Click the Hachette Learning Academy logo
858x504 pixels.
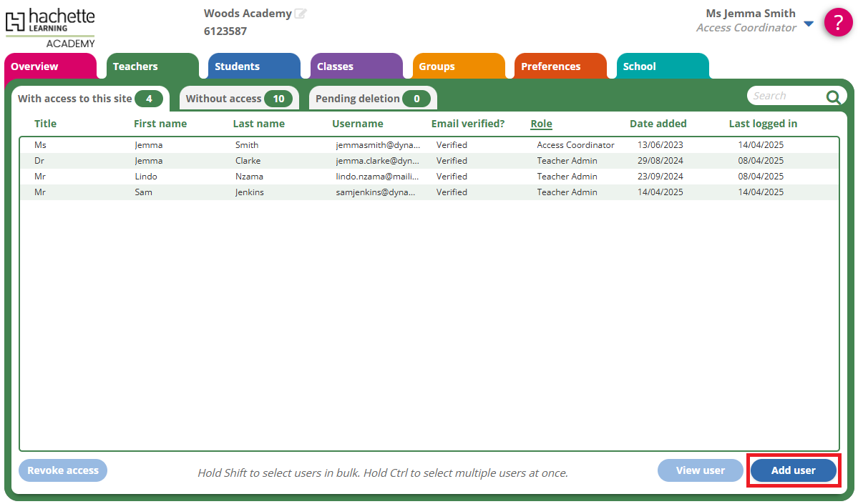pyautogui.click(x=50, y=27)
